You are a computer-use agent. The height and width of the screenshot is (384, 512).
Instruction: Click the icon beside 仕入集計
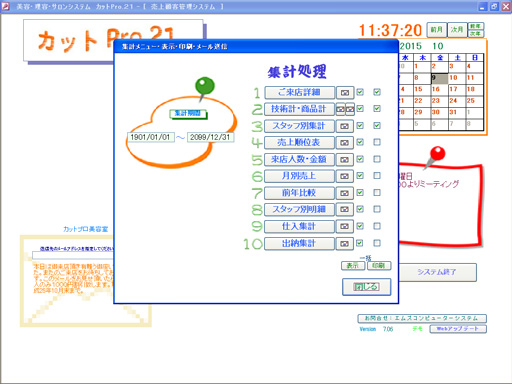click(x=345, y=226)
